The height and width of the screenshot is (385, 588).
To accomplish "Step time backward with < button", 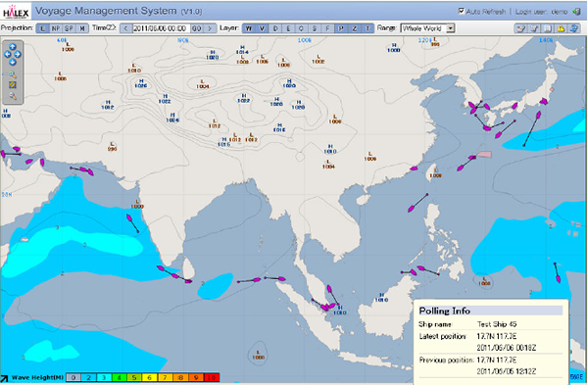I will coord(125,28).
